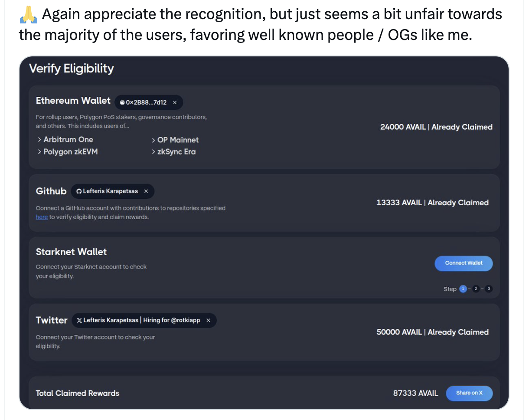Remove the connected Twitter account chip

pos(208,320)
